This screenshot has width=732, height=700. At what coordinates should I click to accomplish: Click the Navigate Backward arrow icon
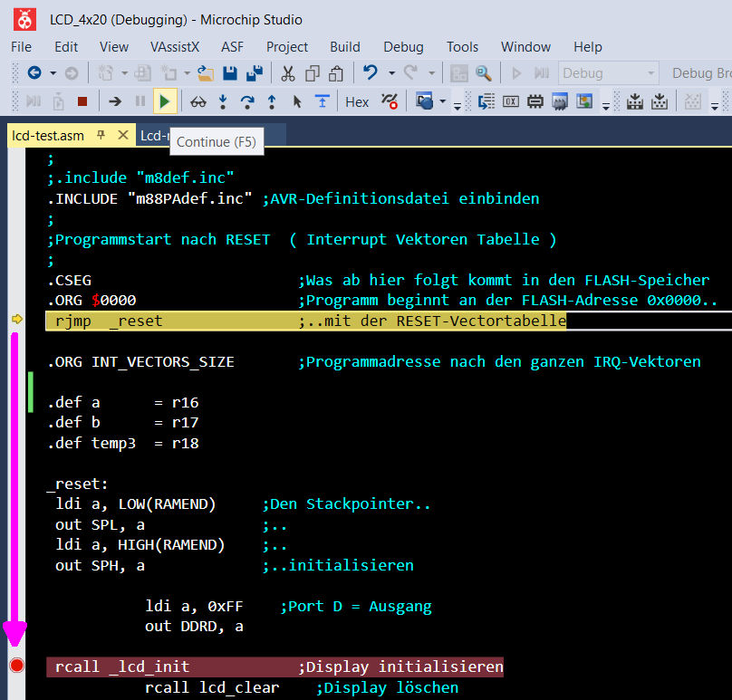[x=34, y=73]
